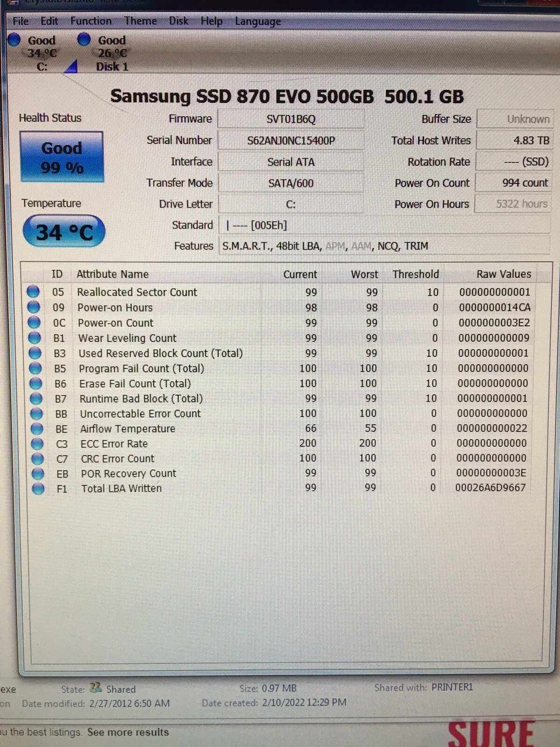Open the Theme menu
The image size is (560, 747).
140,21
